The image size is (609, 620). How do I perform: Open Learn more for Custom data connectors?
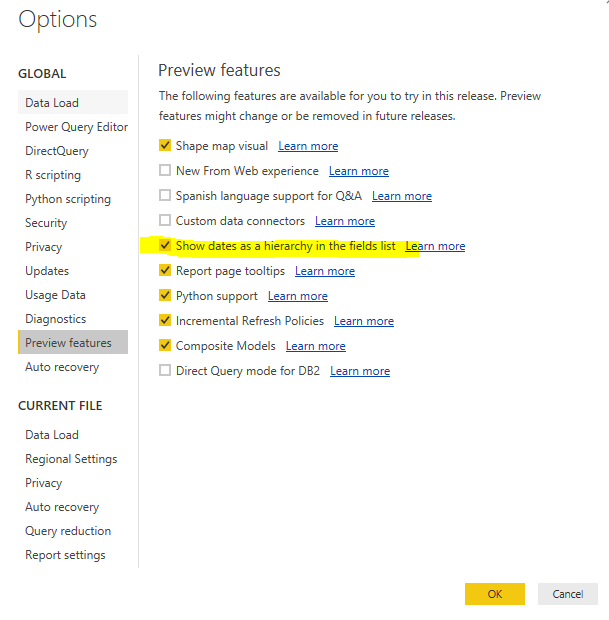coord(345,221)
